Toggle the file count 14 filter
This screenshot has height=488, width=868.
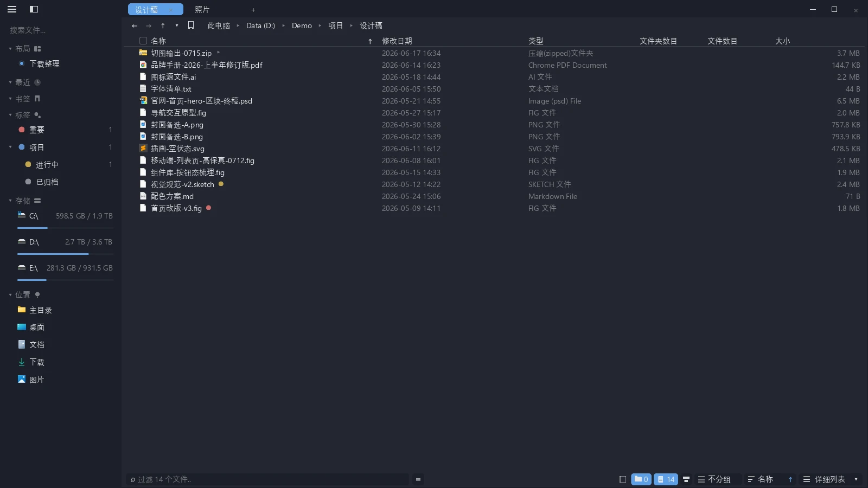pyautogui.click(x=666, y=479)
